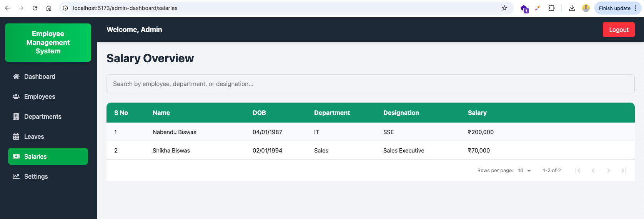Click the Leaves calendar icon
Screen dimensions: 644x219
(16, 136)
